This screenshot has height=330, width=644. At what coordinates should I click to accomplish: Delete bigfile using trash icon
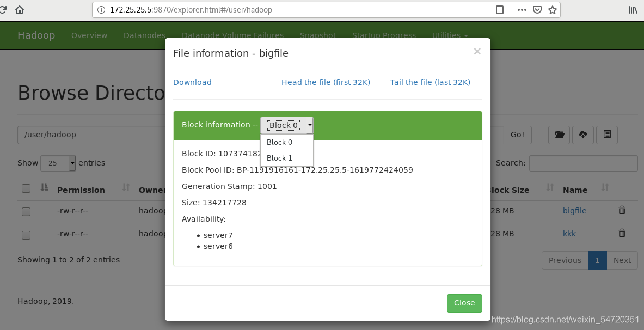[622, 210]
